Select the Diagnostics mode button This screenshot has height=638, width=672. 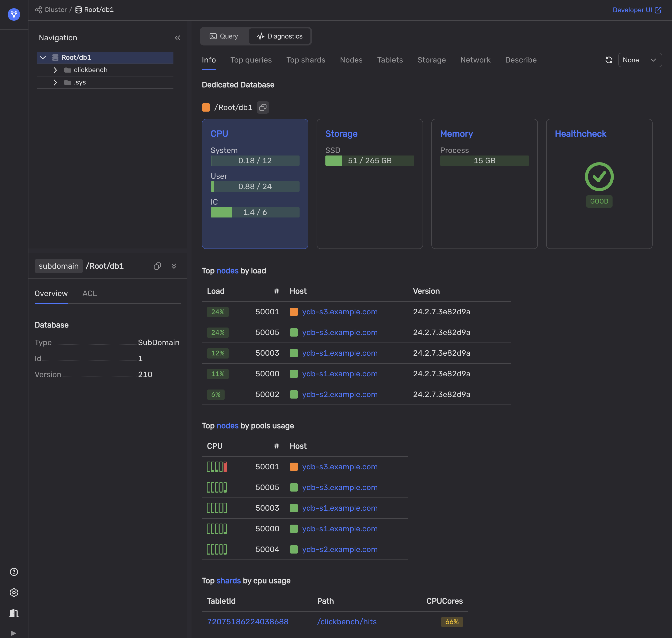pos(280,36)
